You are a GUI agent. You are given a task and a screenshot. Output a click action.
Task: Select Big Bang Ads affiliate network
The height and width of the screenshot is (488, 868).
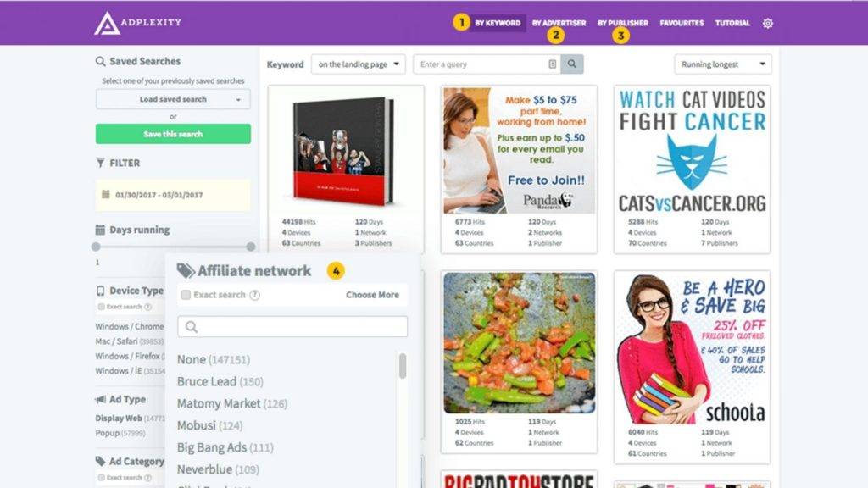[225, 447]
